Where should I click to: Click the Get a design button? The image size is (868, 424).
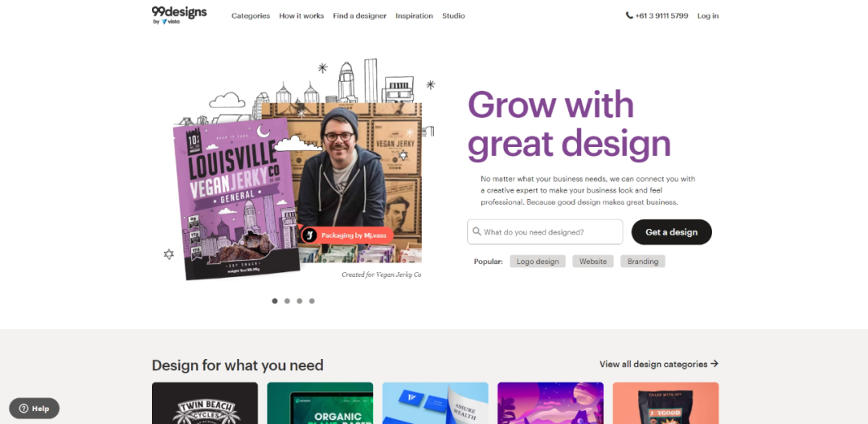point(671,232)
